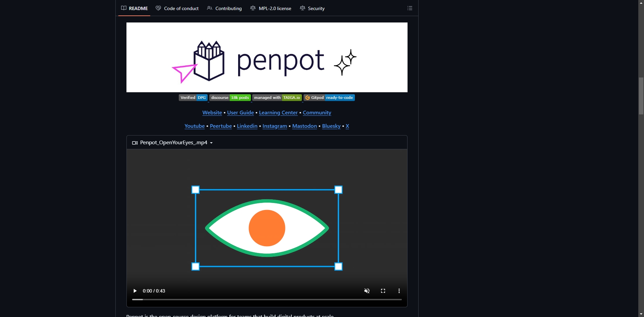Click the Verified DPG badge

(193, 98)
